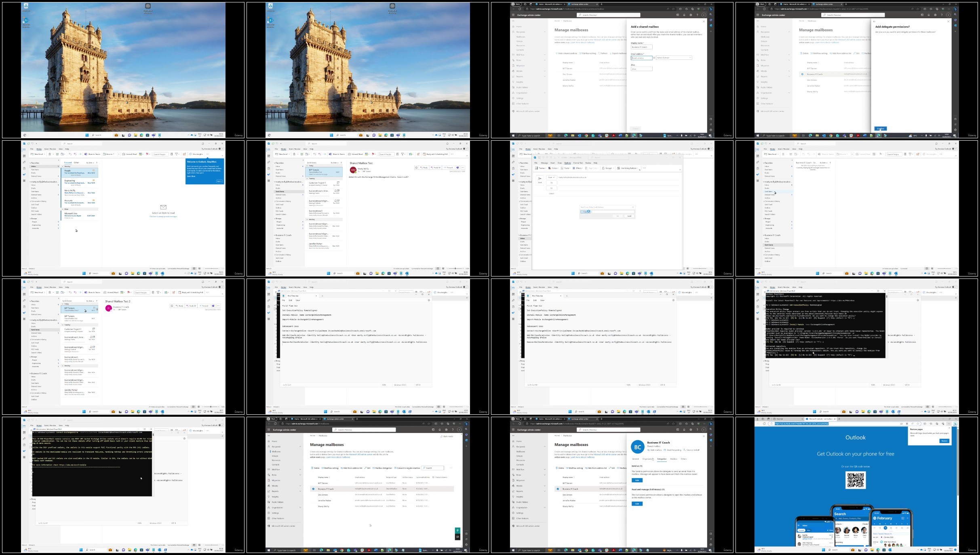The height and width of the screenshot is (555, 980).
Task: Click Choose columns above the mailbox table
Action: coord(440,477)
